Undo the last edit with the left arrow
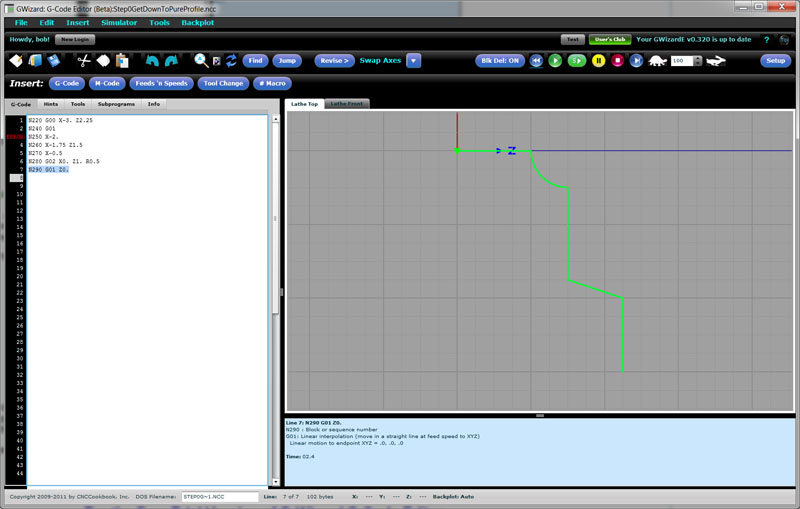 click(152, 61)
